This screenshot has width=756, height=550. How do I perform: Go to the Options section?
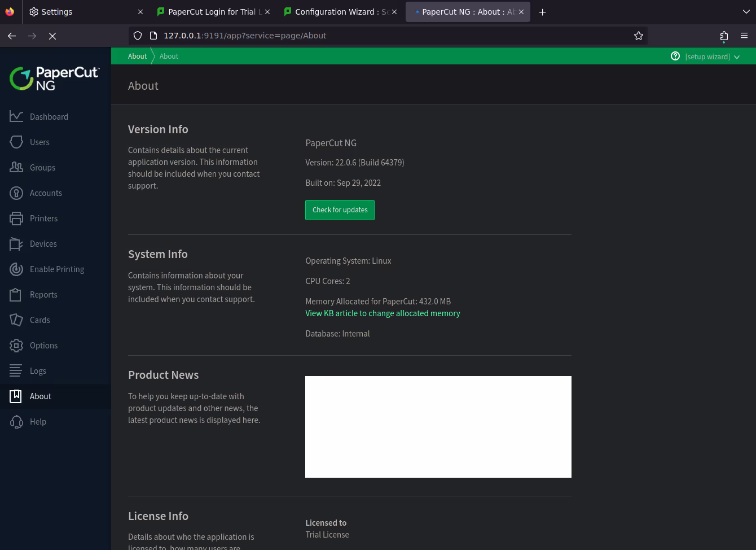click(x=55, y=345)
